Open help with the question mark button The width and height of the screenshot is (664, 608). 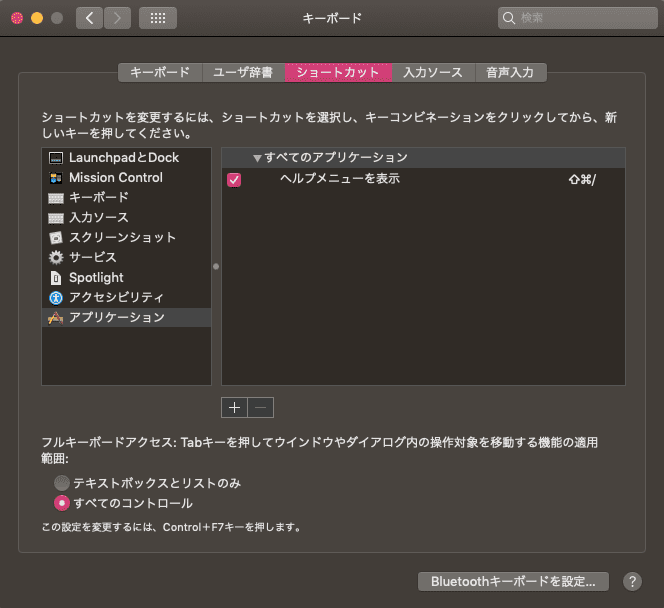click(632, 581)
